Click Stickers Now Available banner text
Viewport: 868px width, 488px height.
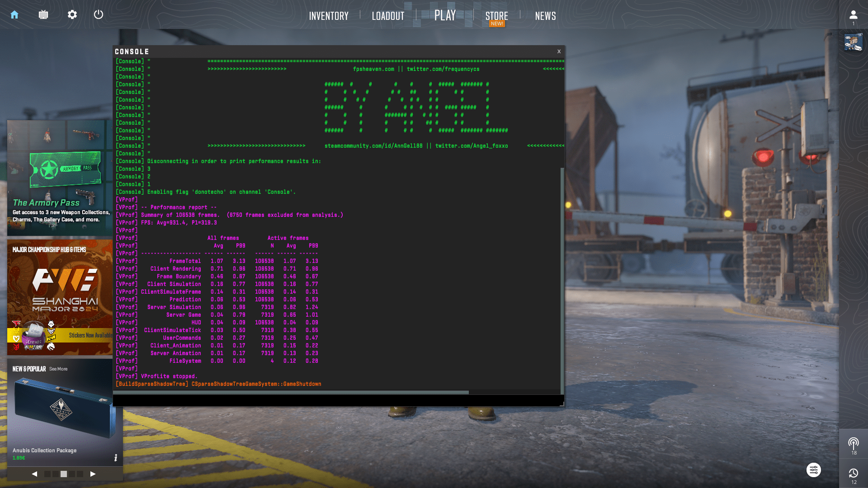click(90, 335)
